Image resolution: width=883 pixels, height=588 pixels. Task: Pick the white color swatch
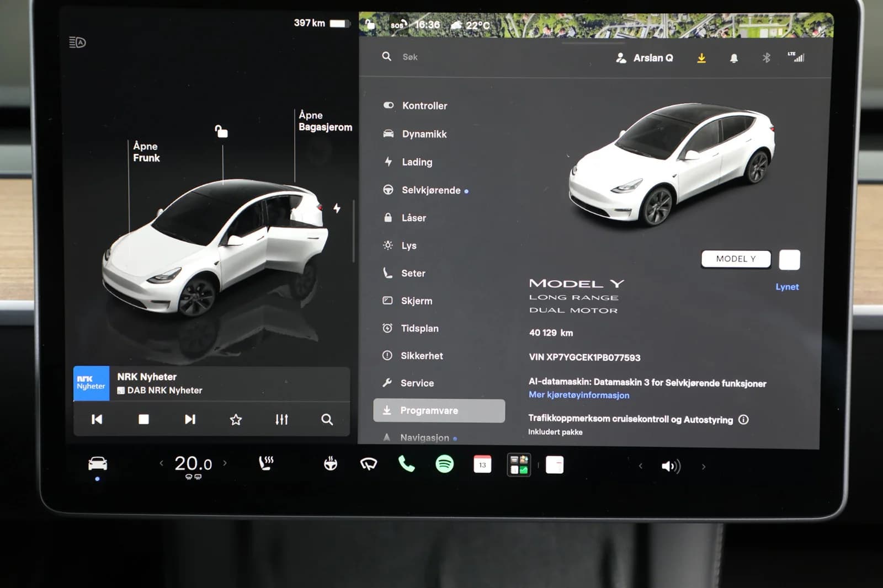[x=789, y=260]
